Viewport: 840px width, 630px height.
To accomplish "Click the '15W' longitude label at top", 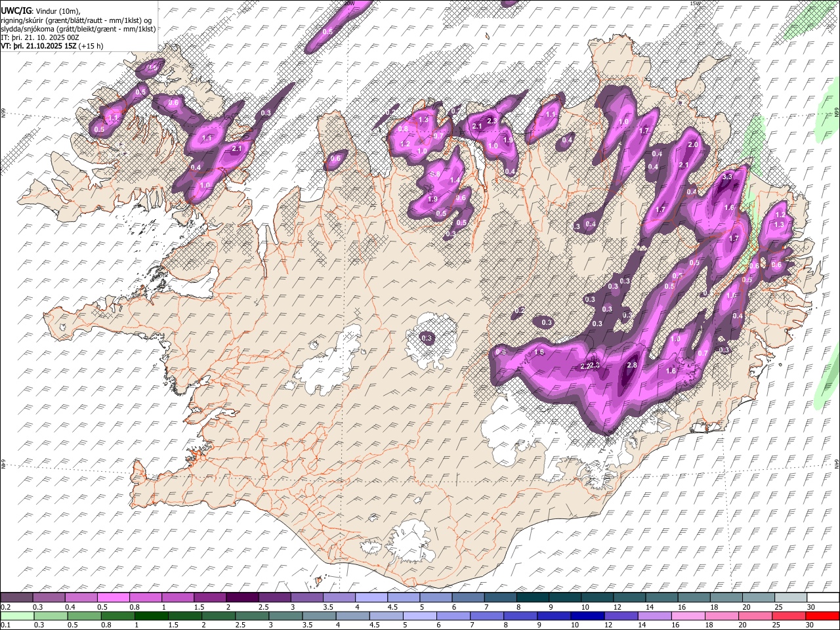I will coord(696,3).
